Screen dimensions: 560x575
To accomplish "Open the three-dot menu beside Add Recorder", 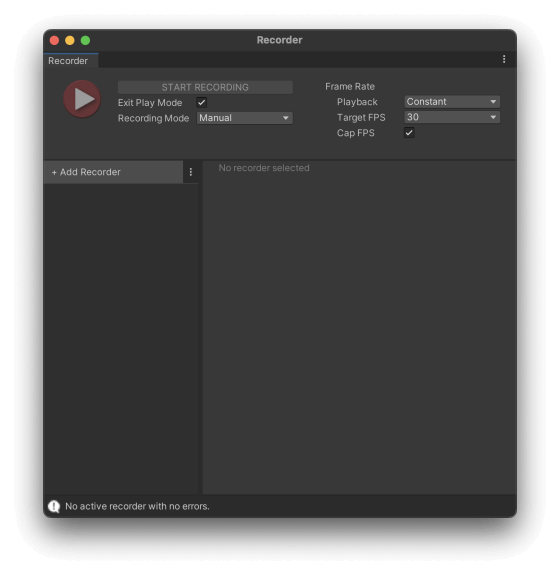I will click(191, 172).
